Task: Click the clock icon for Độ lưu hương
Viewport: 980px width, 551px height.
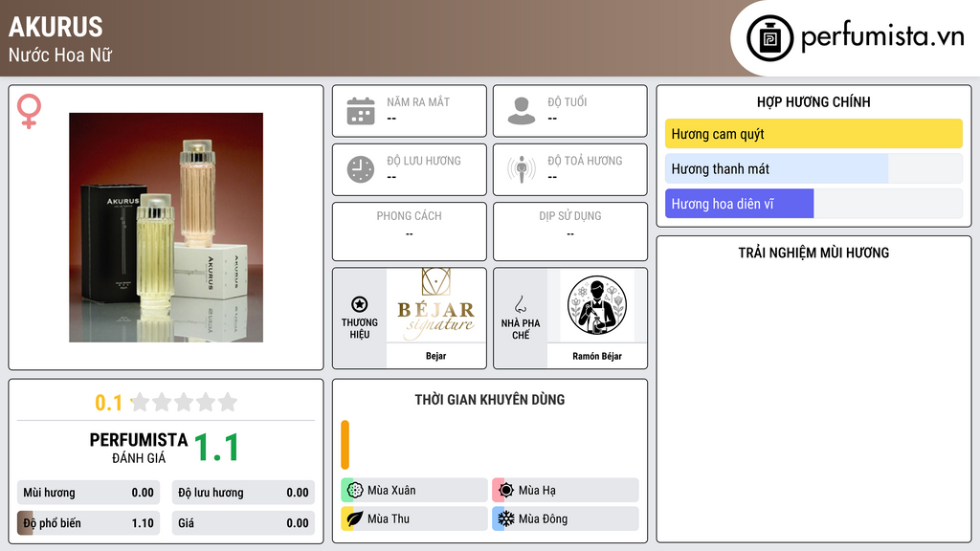Action: [x=361, y=169]
